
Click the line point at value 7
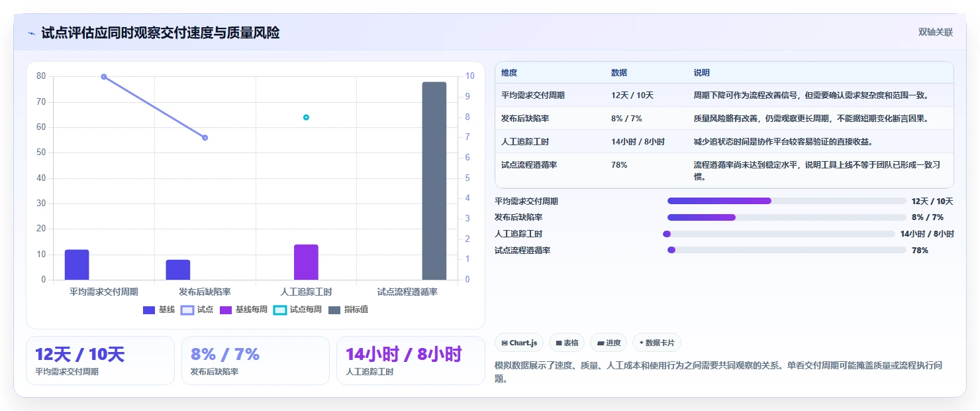pos(205,138)
